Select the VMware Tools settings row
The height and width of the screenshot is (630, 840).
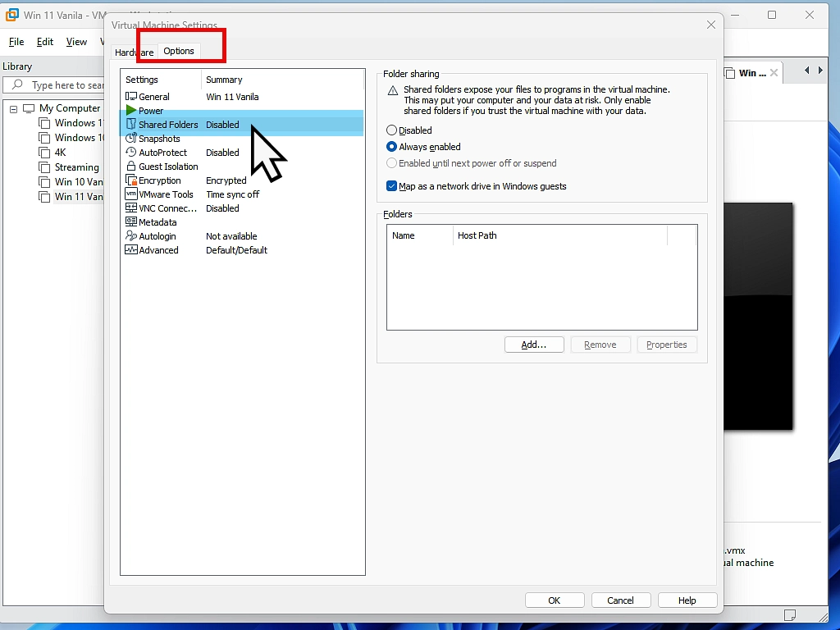(242, 194)
